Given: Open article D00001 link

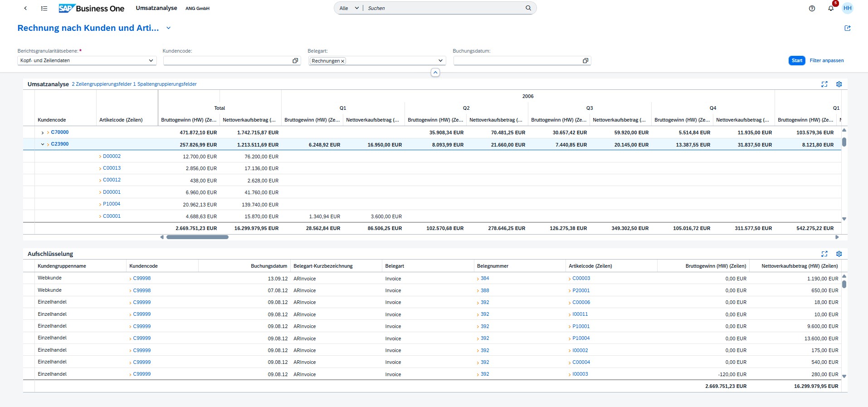Looking at the screenshot, I should pyautogui.click(x=112, y=192).
